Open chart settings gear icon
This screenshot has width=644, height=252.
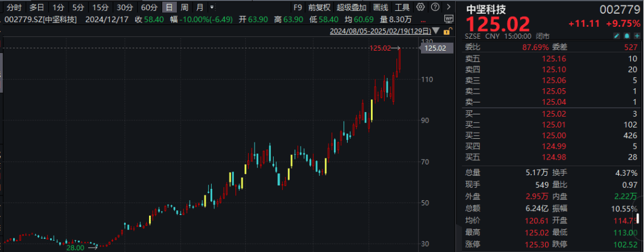(420, 7)
